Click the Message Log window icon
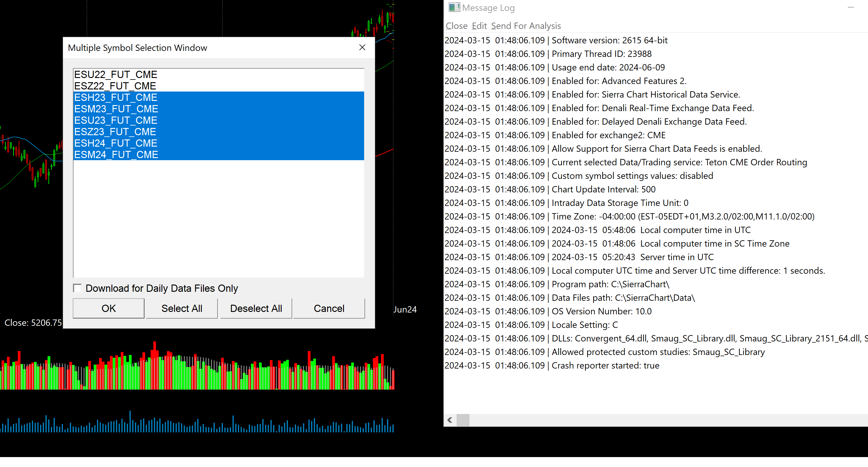Image resolution: width=868 pixels, height=467 pixels. (454, 8)
